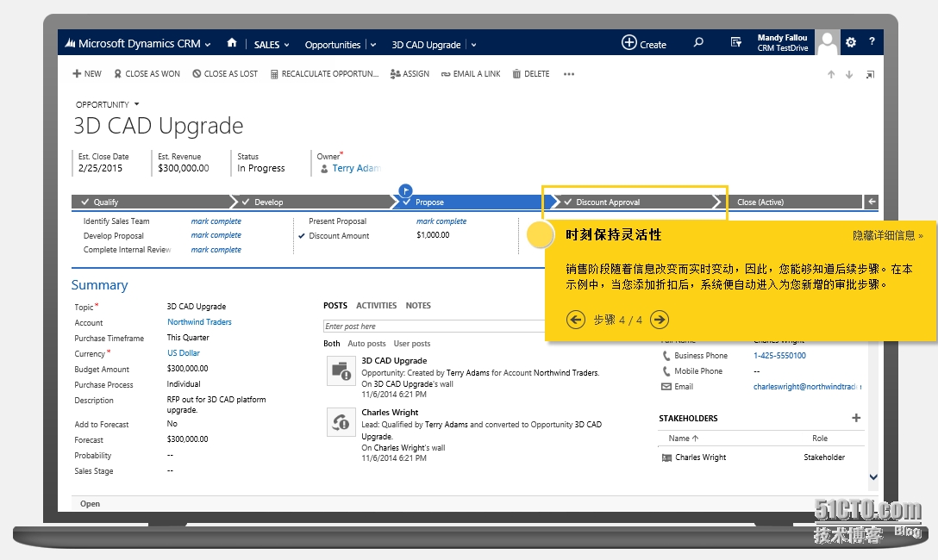
Task: Mark Present Proposal complete
Action: coord(441,221)
